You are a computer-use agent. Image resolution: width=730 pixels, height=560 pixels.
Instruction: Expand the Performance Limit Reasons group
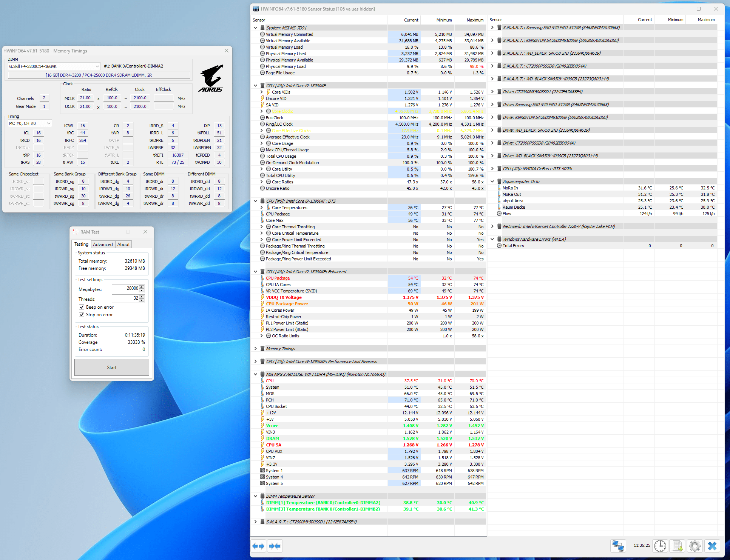point(255,362)
